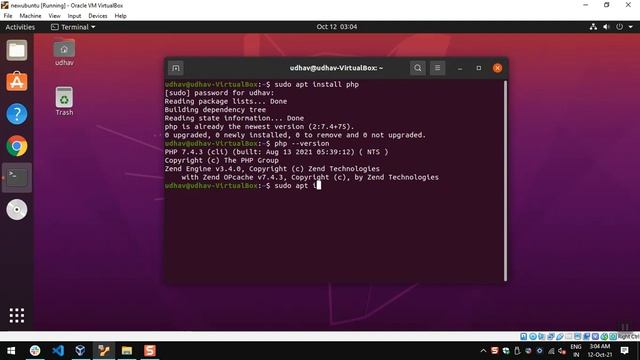The width and height of the screenshot is (640, 360).
Task: Select the running VM icon in the taskbar
Action: 104,351
